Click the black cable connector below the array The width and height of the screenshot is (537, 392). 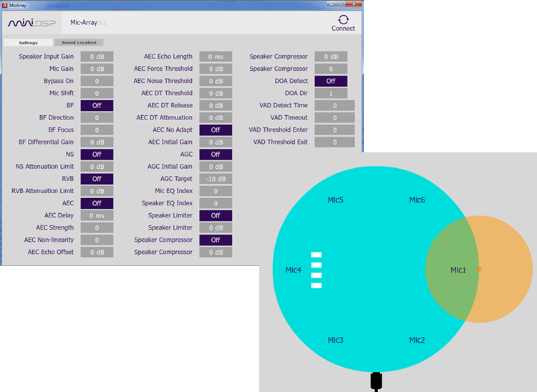(376, 381)
